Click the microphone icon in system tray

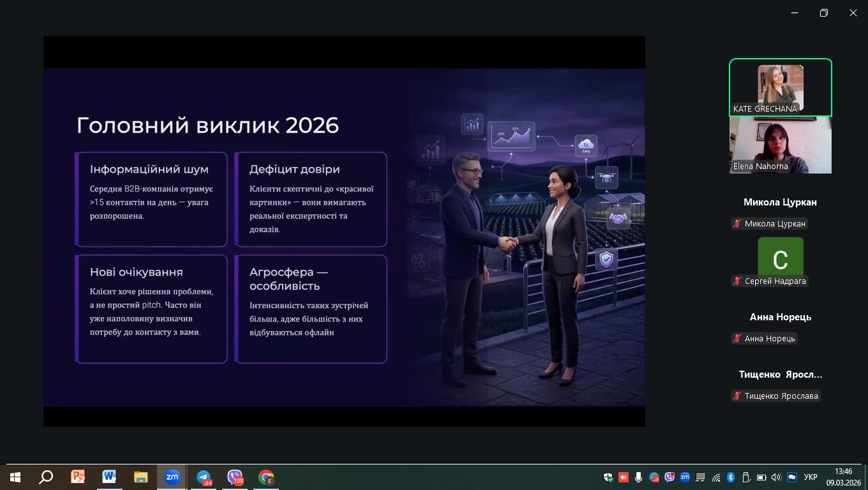point(638,477)
